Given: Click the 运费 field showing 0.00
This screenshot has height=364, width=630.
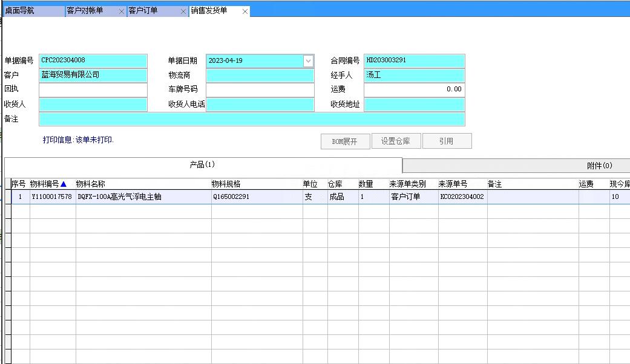Looking at the screenshot, I should (415, 89).
